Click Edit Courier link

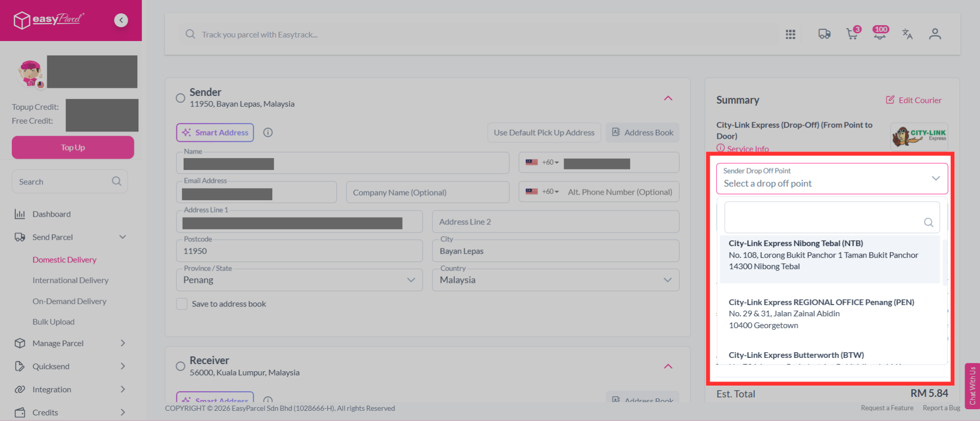(914, 100)
